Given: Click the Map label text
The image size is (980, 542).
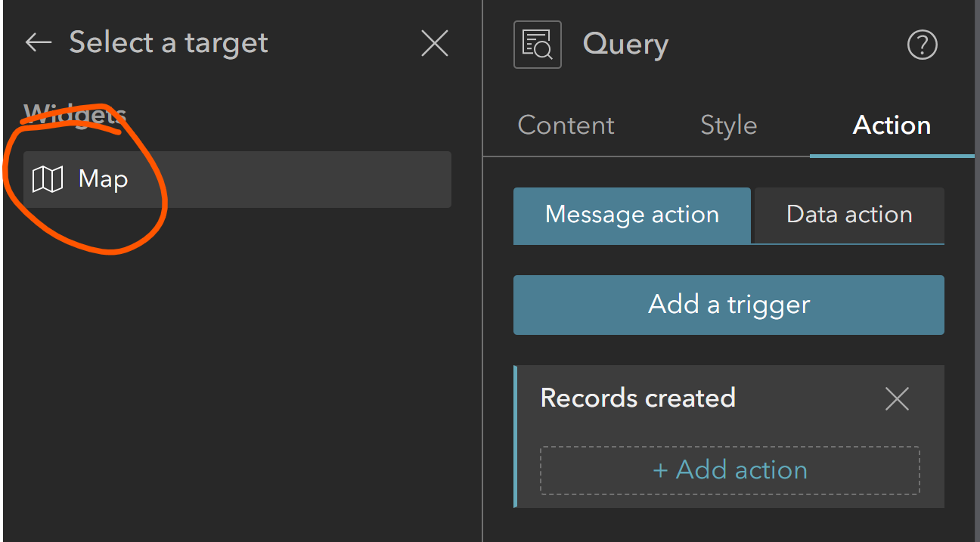Looking at the screenshot, I should pyautogui.click(x=104, y=179).
